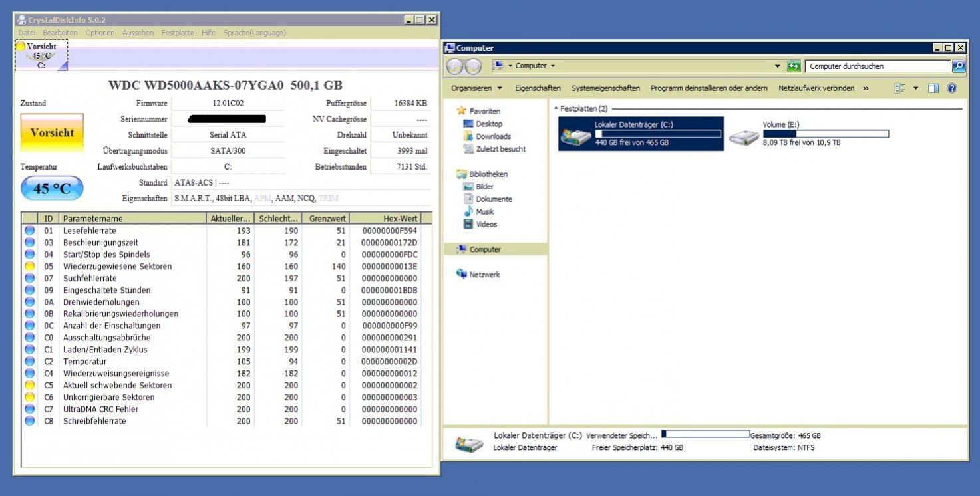Collapse the Festplatten (2) group
980x496 pixels.
556,108
